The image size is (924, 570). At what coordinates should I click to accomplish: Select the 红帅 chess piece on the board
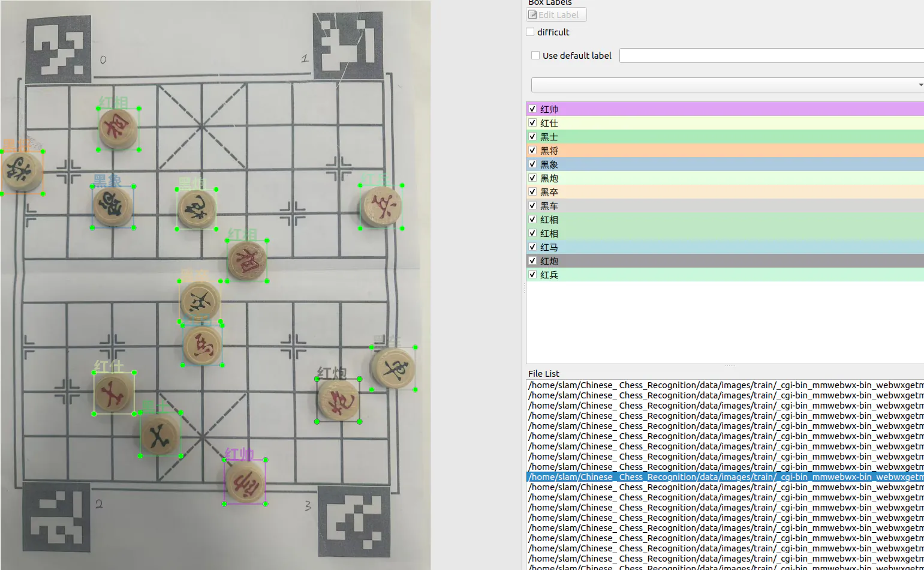[x=245, y=482]
